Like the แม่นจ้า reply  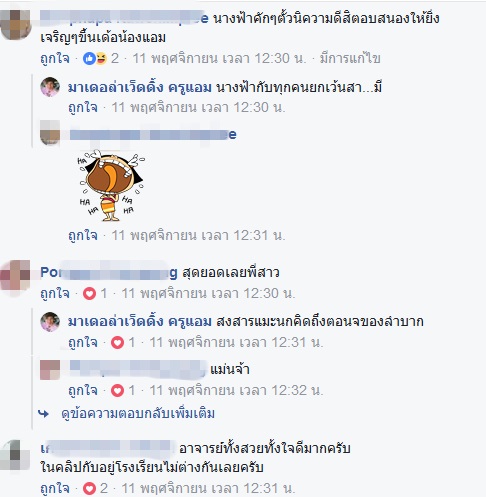pyautogui.click(x=83, y=390)
